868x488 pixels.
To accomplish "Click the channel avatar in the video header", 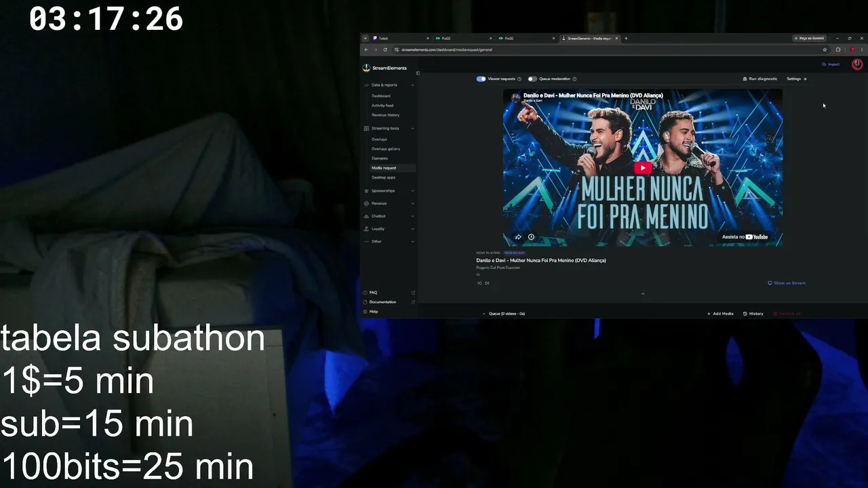I will [515, 97].
